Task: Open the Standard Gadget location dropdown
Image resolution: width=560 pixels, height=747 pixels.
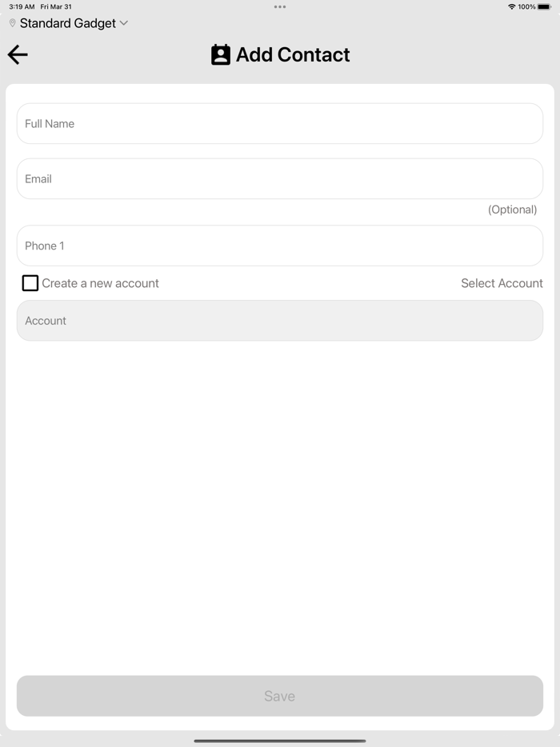Action: click(x=68, y=24)
